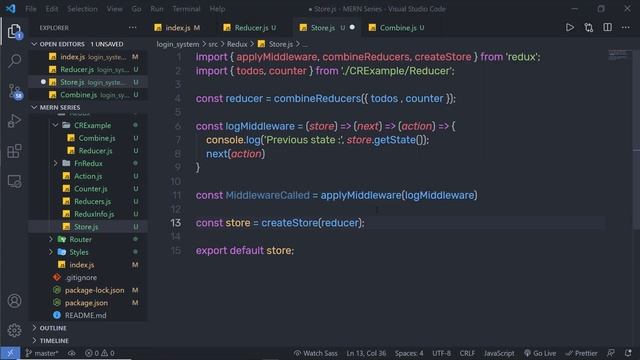Click the Run Code play icon
The width and height of the screenshot is (640, 360).
569,27
